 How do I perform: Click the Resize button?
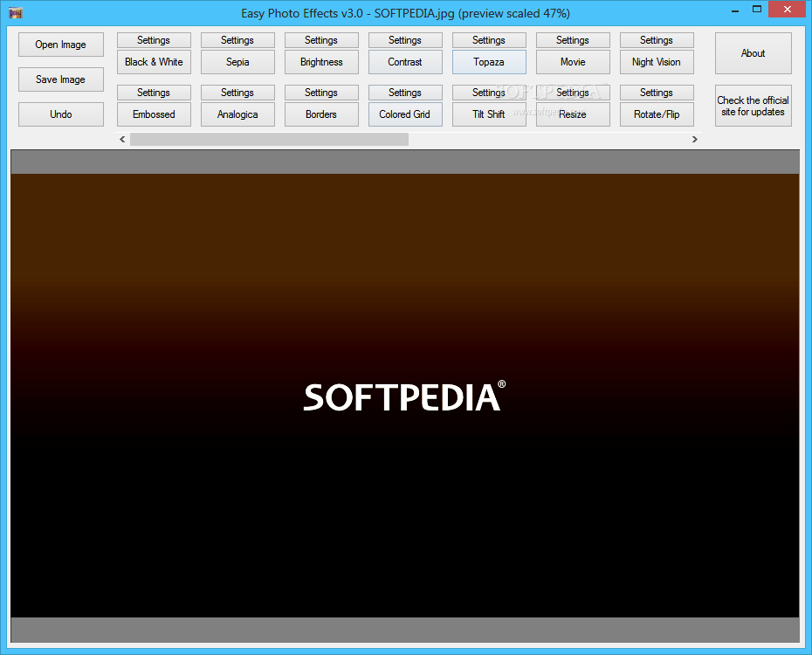[x=573, y=114]
